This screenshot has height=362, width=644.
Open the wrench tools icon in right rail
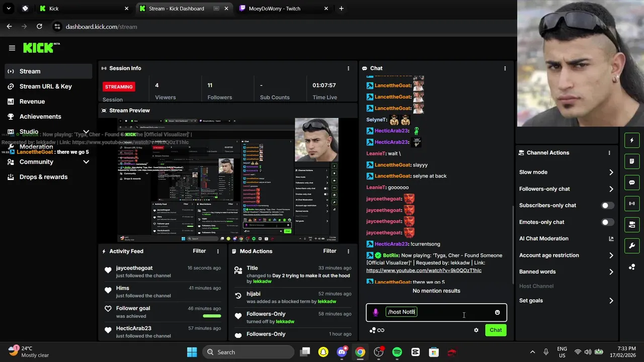coord(632,246)
